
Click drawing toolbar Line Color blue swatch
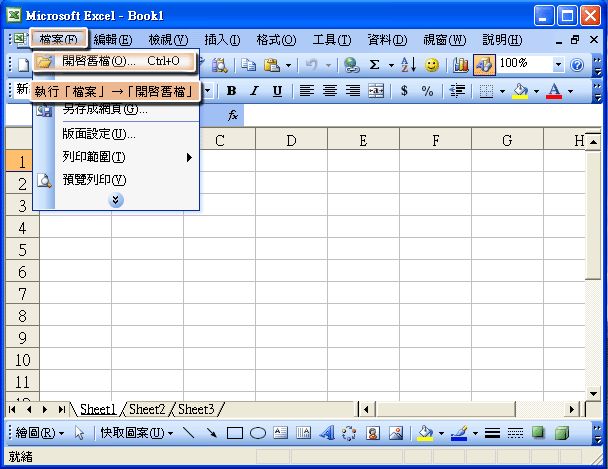(x=459, y=433)
